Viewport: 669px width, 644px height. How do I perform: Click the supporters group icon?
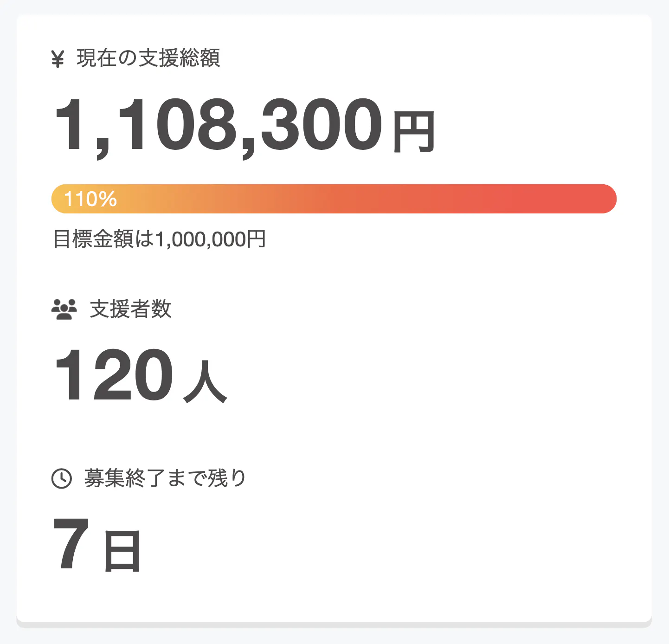click(x=64, y=309)
